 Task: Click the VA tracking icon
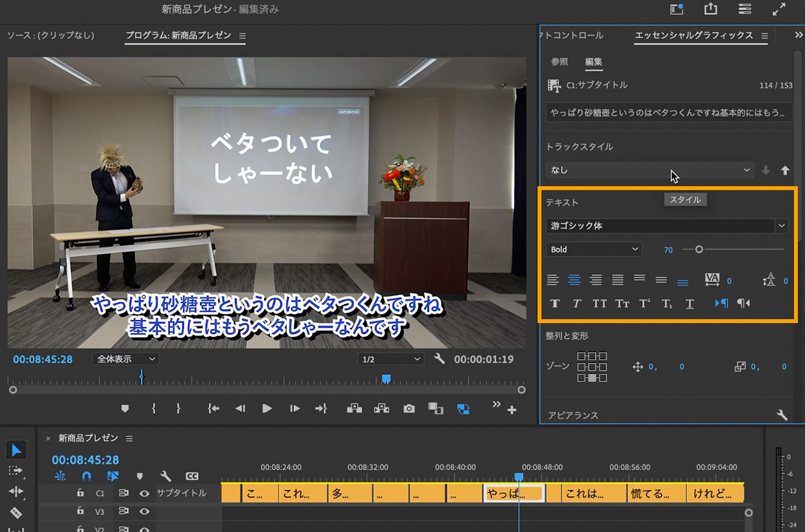712,280
